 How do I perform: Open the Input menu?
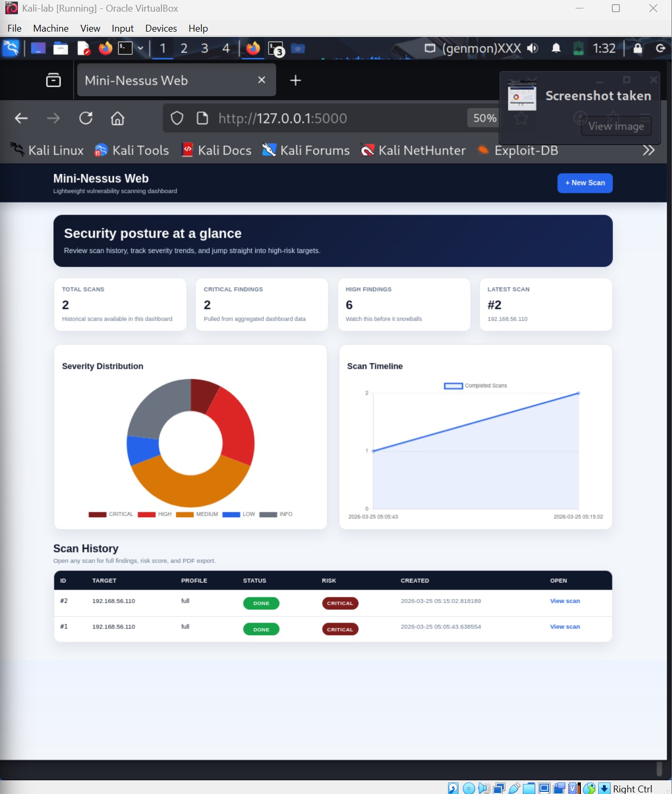122,28
